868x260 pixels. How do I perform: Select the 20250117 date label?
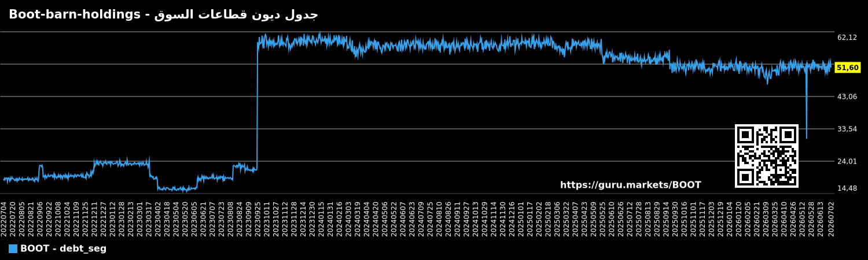[531, 218]
